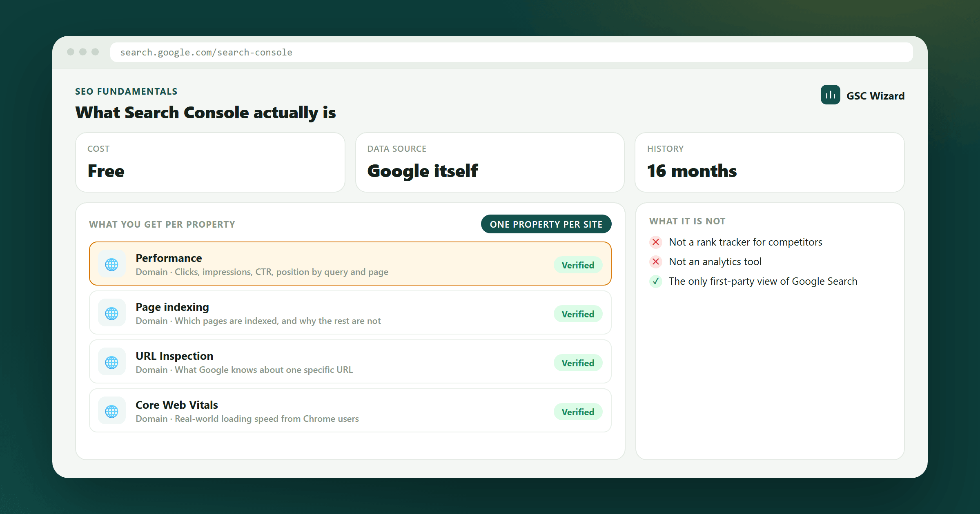980x514 pixels.
Task: Select the URL Inspection row title
Action: pyautogui.click(x=174, y=356)
